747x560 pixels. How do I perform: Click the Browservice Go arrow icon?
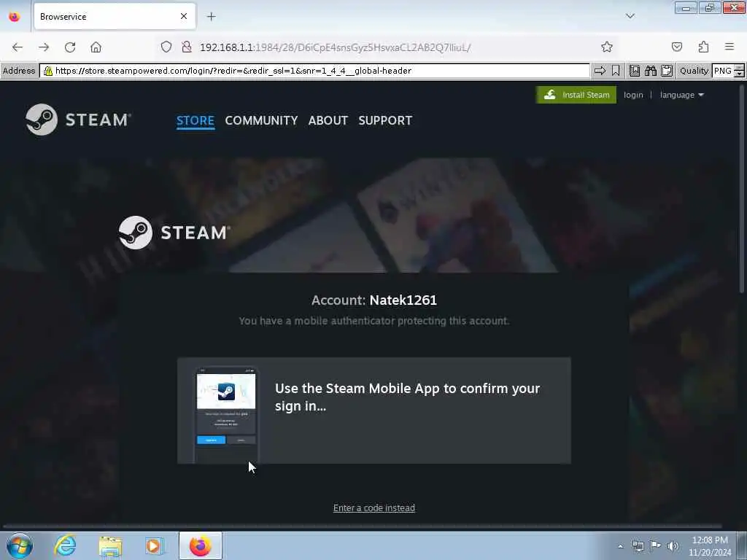click(x=600, y=71)
